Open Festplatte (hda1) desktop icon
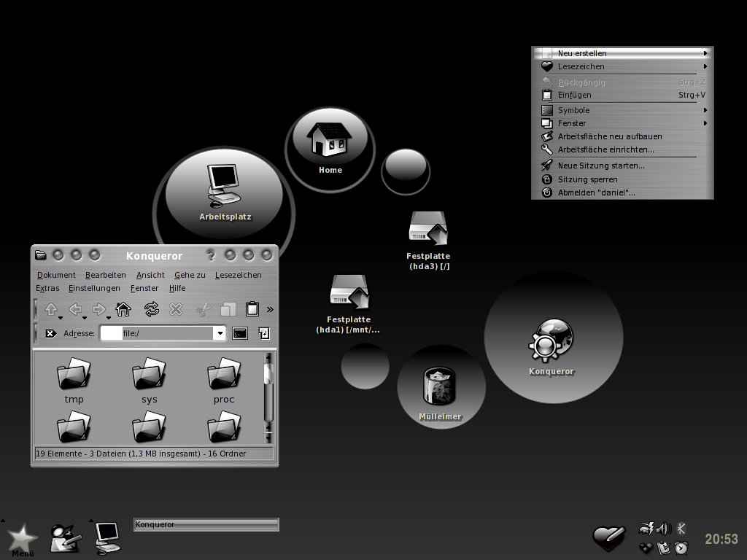 tap(348, 304)
